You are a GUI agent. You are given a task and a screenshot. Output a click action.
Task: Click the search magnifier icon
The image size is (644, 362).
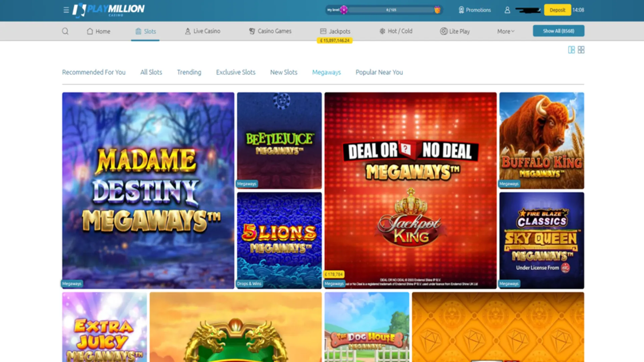65,31
